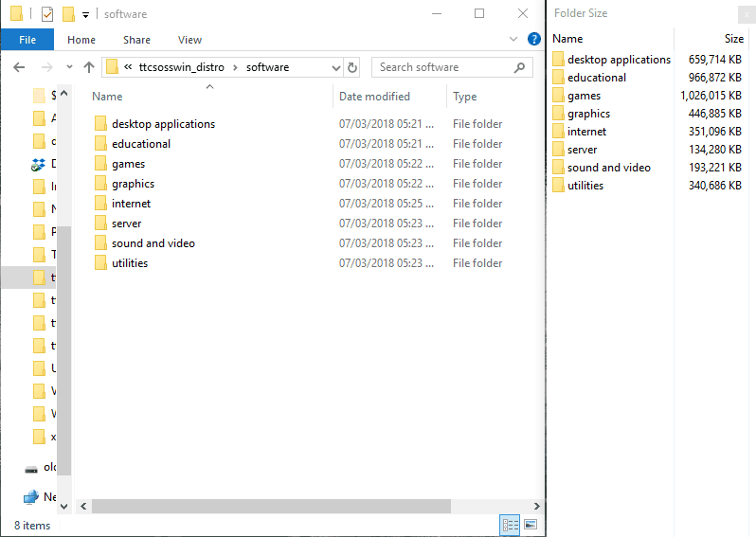Screen dimensions: 756x537
Task: Go up one folder level with up arrow
Action: coord(89,67)
